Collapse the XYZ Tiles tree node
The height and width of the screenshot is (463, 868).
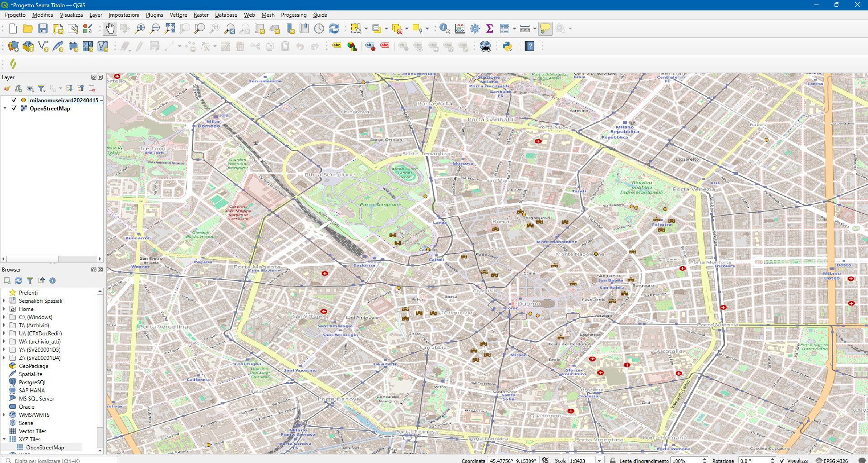pyautogui.click(x=4, y=439)
